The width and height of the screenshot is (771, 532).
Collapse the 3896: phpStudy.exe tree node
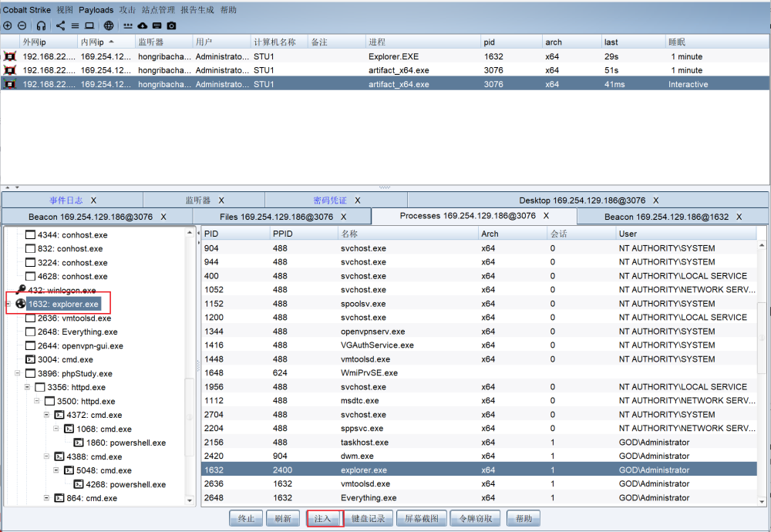point(19,373)
